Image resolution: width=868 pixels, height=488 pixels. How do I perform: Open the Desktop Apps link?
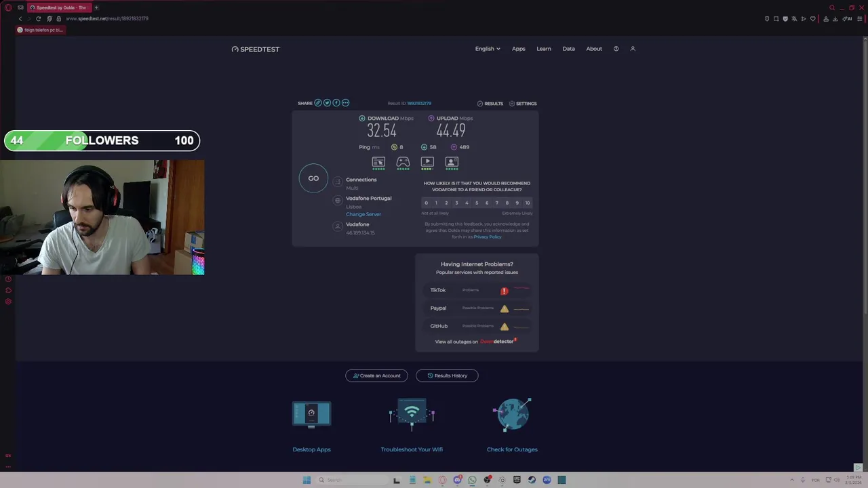point(311,449)
